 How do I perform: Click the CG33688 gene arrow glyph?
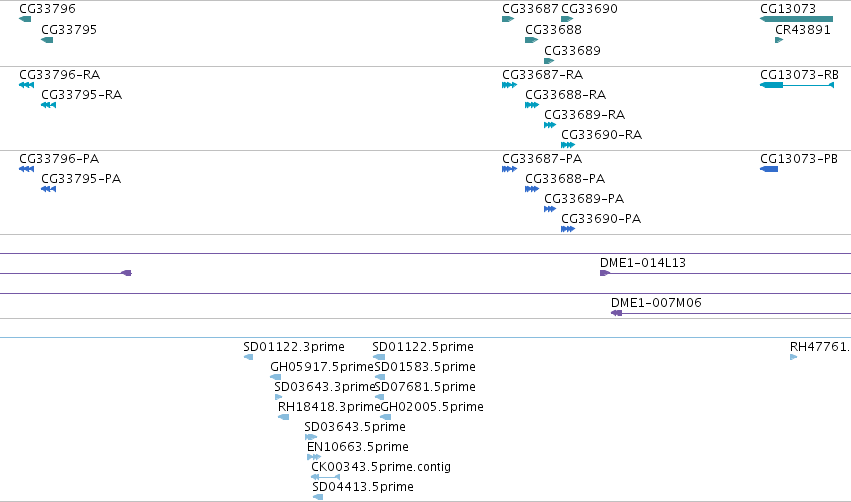pos(531,40)
